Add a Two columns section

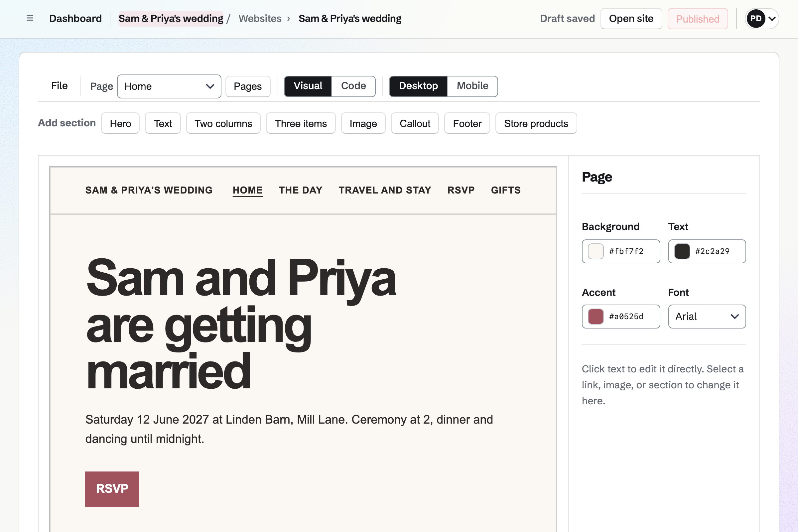223,123
